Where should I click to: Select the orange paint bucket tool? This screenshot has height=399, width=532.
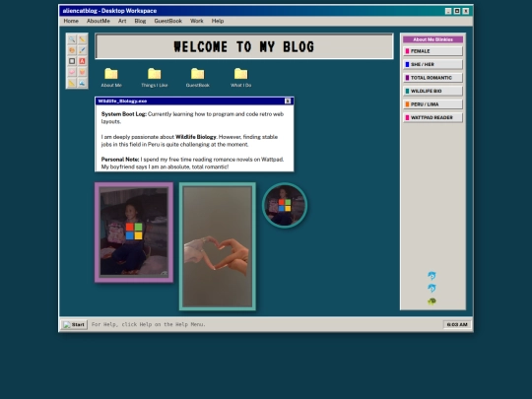[x=82, y=72]
